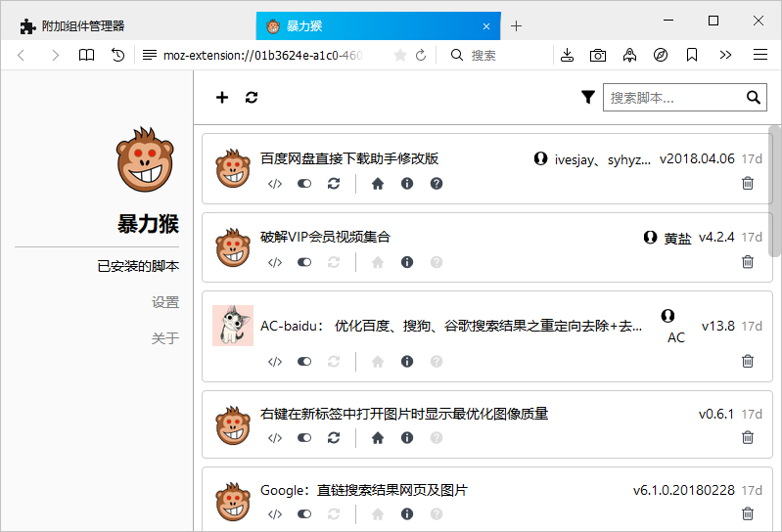The image size is (782, 532).
Task: Show info for 破解VIP会员视频集合 script
Action: pos(407,262)
